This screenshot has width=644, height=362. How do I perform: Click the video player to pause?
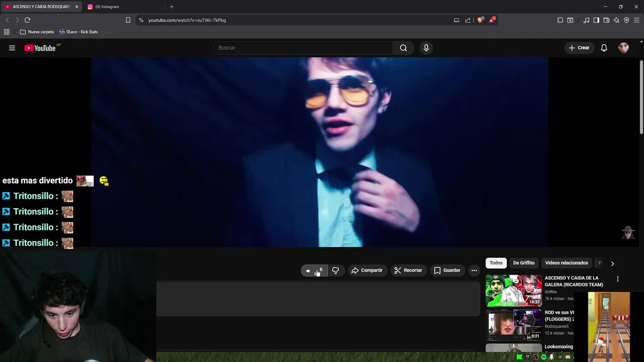319,152
